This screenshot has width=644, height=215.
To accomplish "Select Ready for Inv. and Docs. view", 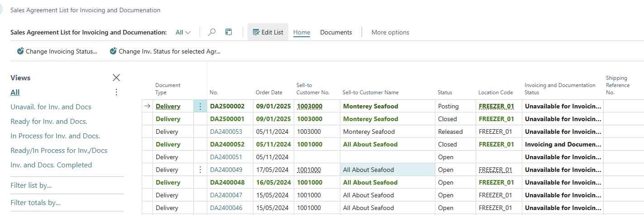I will 49,122.
